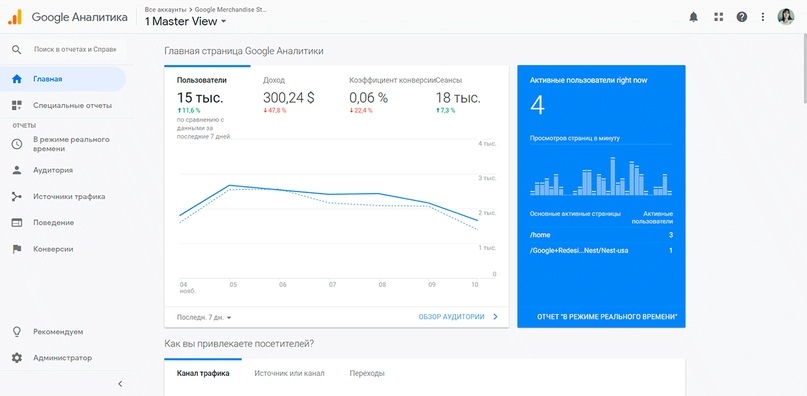Click the 15 тыс. users value
This screenshot has width=807, height=396.
[199, 98]
